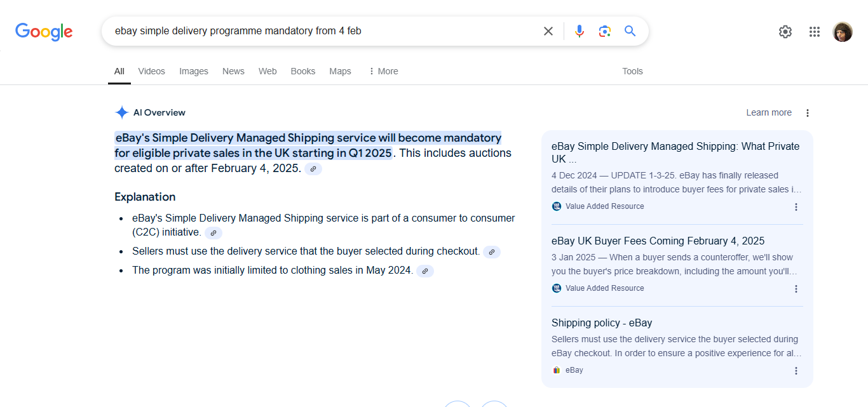Open 'eBay UK Buyer Fees Coming February 4, 2025'
The image size is (868, 407).
click(x=658, y=241)
